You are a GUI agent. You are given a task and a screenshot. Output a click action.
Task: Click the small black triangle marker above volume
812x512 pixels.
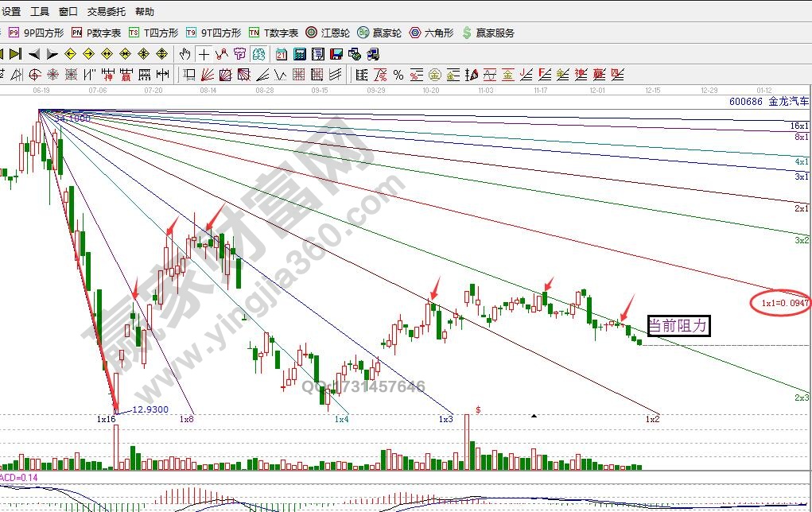click(x=534, y=415)
